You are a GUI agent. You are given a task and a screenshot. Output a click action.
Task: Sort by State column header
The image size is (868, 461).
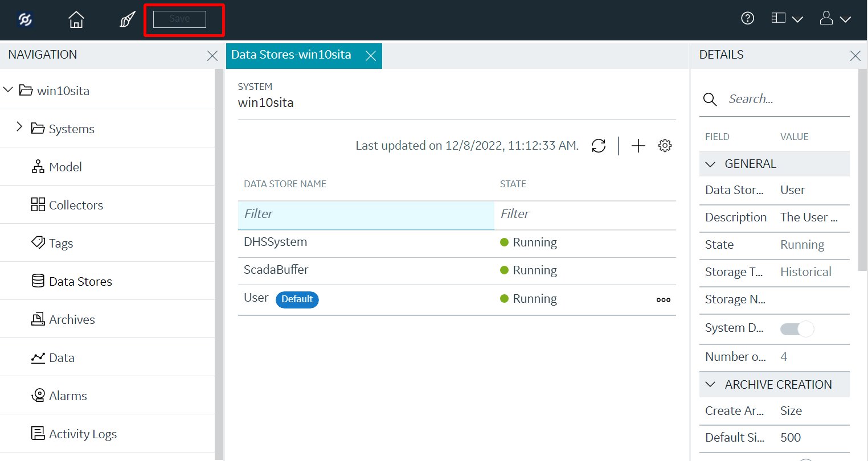(x=513, y=184)
